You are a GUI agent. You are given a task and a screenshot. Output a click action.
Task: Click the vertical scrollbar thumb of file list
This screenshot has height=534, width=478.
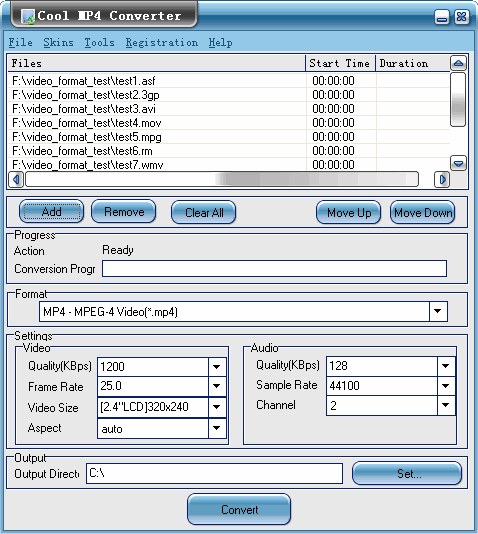458,99
